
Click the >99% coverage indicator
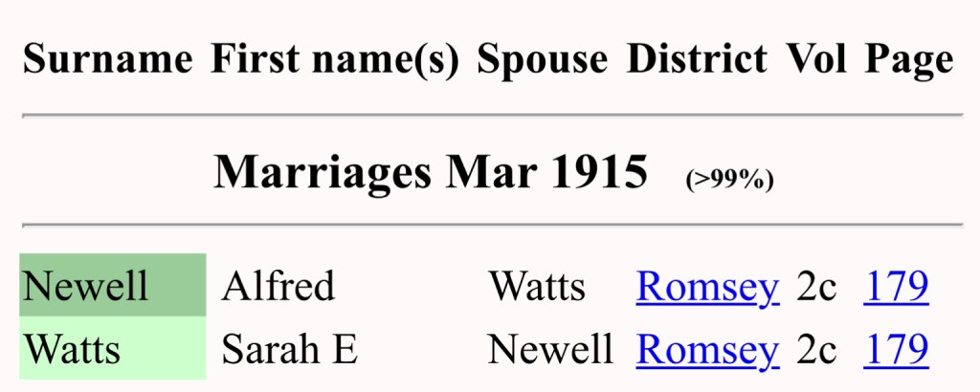tap(729, 179)
